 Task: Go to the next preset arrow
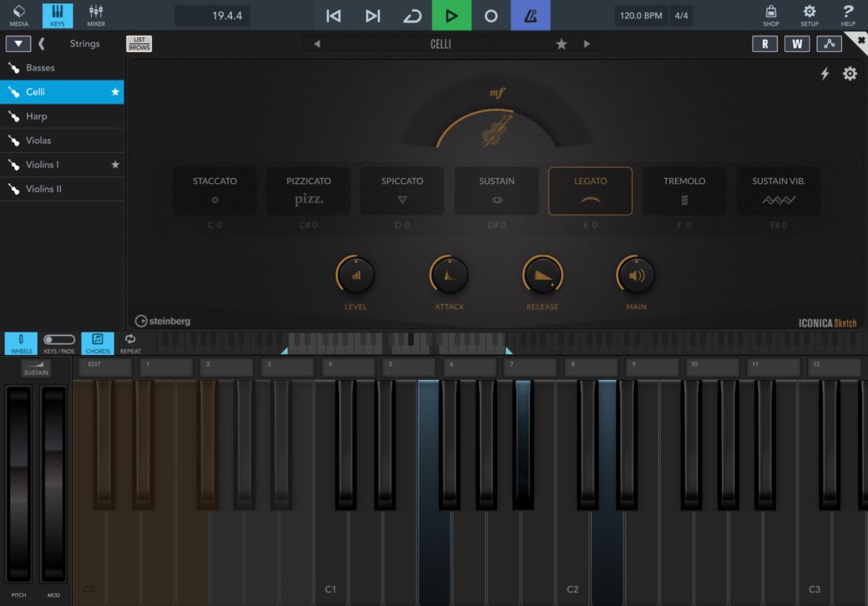click(x=587, y=43)
